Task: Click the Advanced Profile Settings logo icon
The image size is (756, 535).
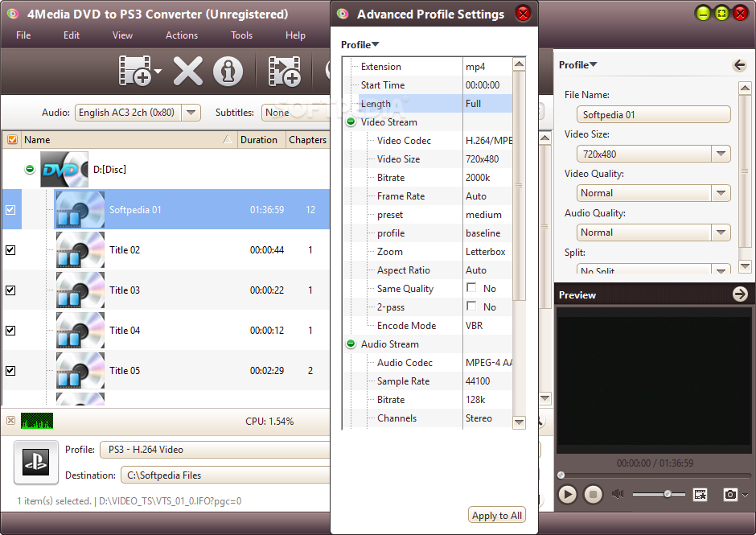Action: [x=343, y=14]
